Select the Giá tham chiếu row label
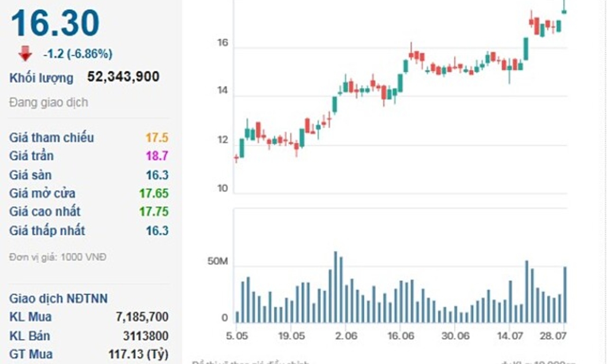607x364 pixels. point(51,138)
